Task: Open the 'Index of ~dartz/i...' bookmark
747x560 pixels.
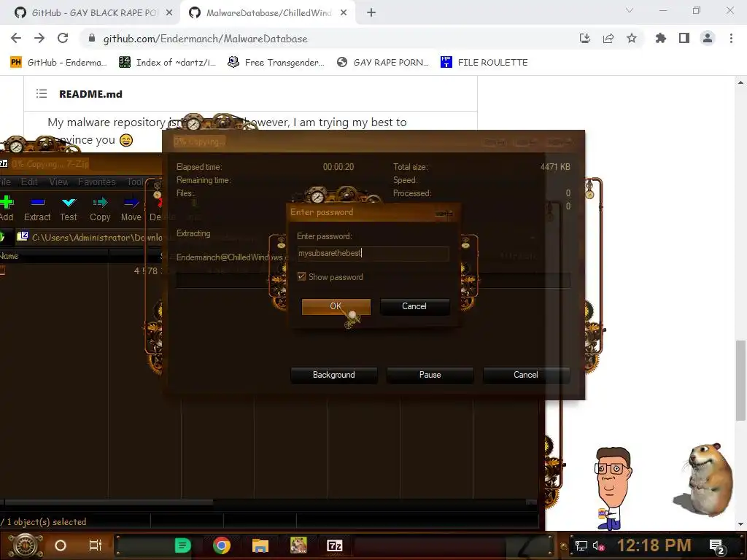Action: pos(167,63)
